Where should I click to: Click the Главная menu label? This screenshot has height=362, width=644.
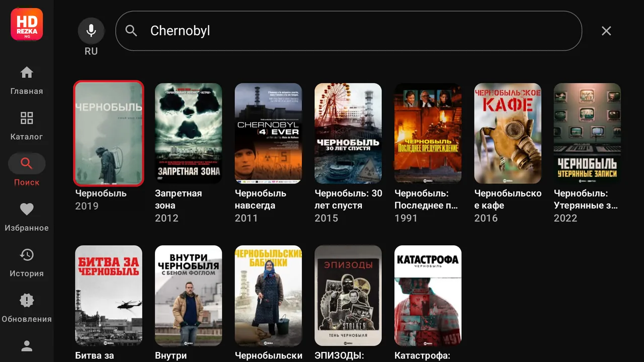27,91
